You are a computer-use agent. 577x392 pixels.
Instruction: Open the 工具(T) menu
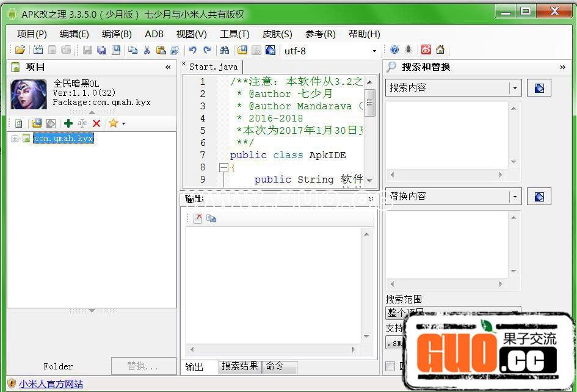234,34
